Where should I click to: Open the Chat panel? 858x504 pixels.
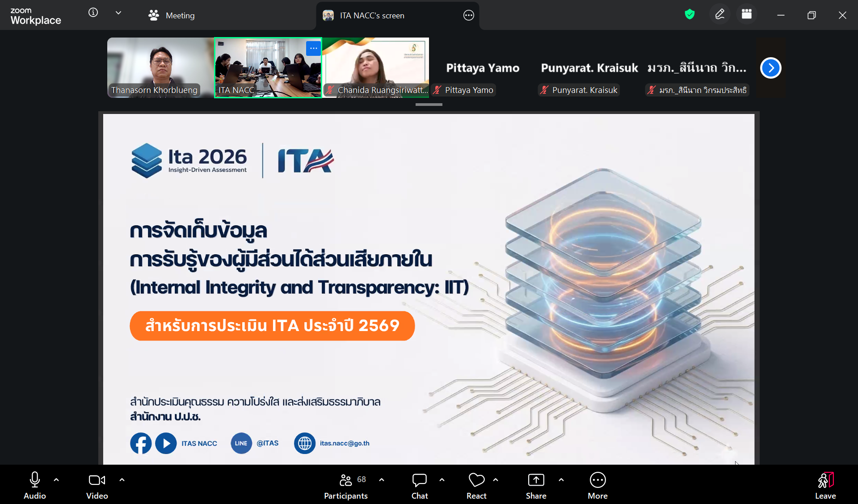[x=420, y=485]
